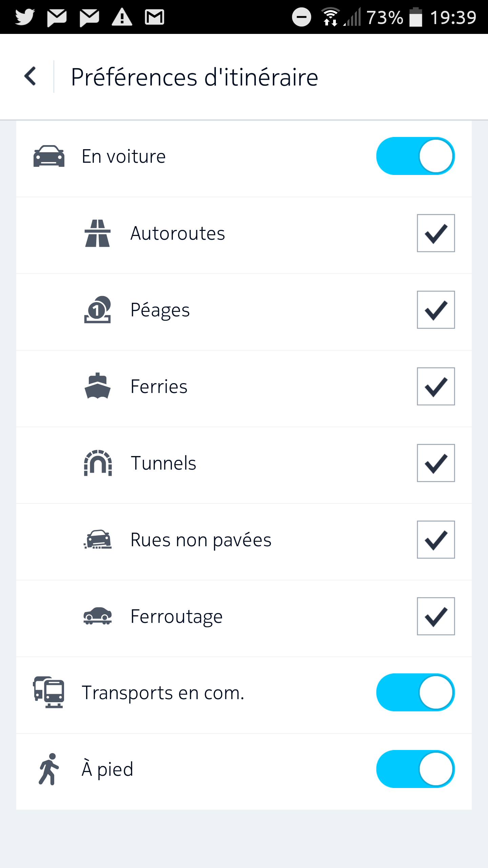Uncheck the Tunnels checkbox
The height and width of the screenshot is (868, 488).
[436, 463]
